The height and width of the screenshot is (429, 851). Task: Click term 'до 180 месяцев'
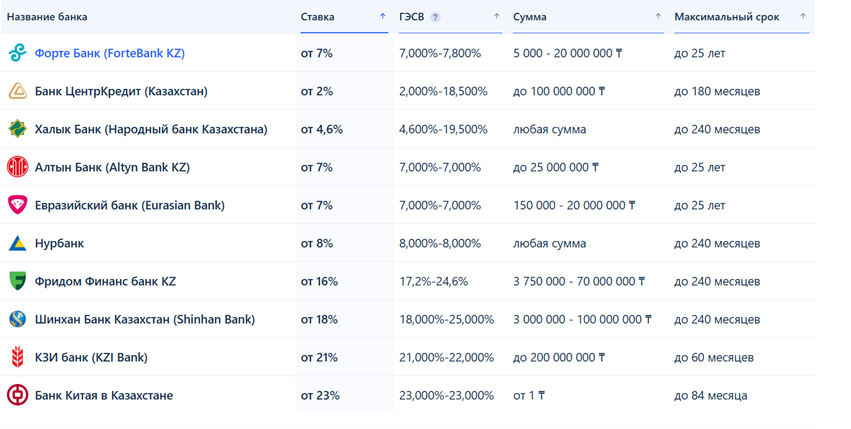click(x=717, y=91)
